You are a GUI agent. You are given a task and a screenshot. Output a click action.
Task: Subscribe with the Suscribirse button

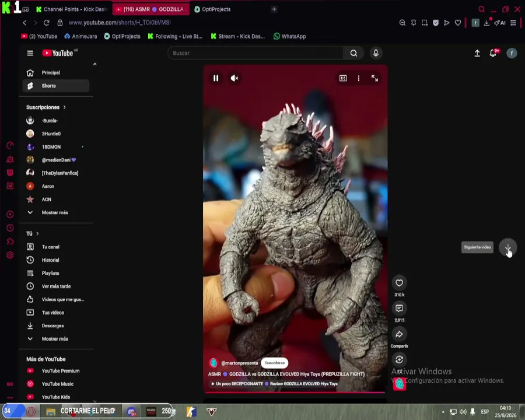pyautogui.click(x=275, y=363)
